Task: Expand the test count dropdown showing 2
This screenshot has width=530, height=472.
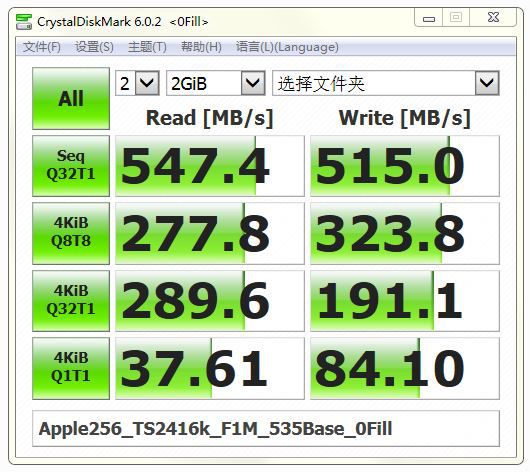Action: coord(147,83)
